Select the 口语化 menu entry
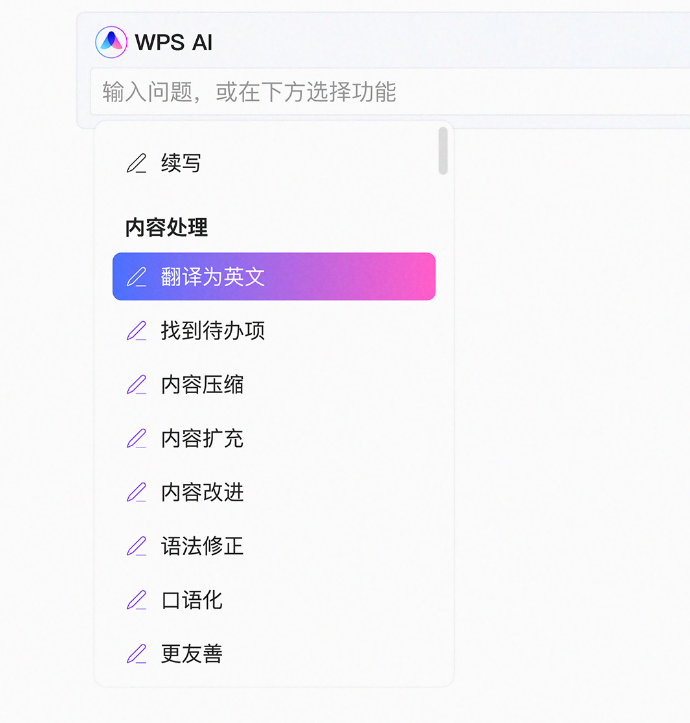Image resolution: width=690 pixels, height=723 pixels. click(x=274, y=600)
